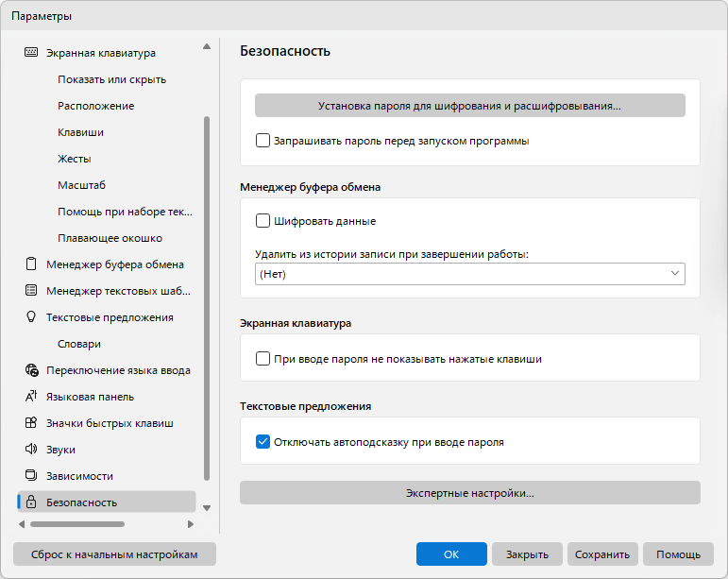Click the Закрыть button

[527, 553]
